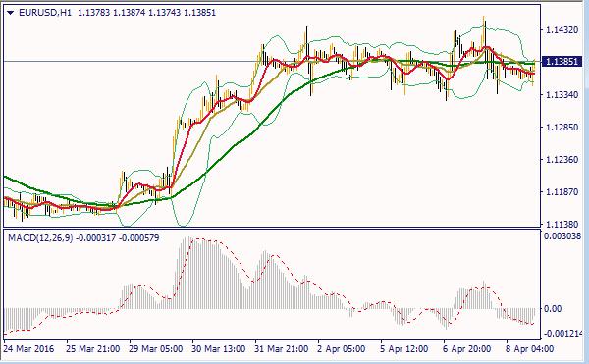Click the MACD values -0.000317 -0.000579
Viewport: 589px width, 364px height.
tap(118, 238)
